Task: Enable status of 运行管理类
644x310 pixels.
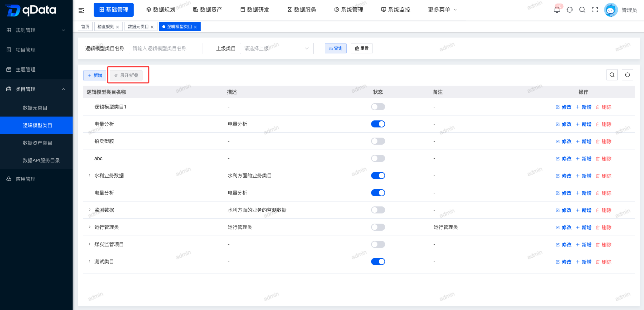Action: 378,227
